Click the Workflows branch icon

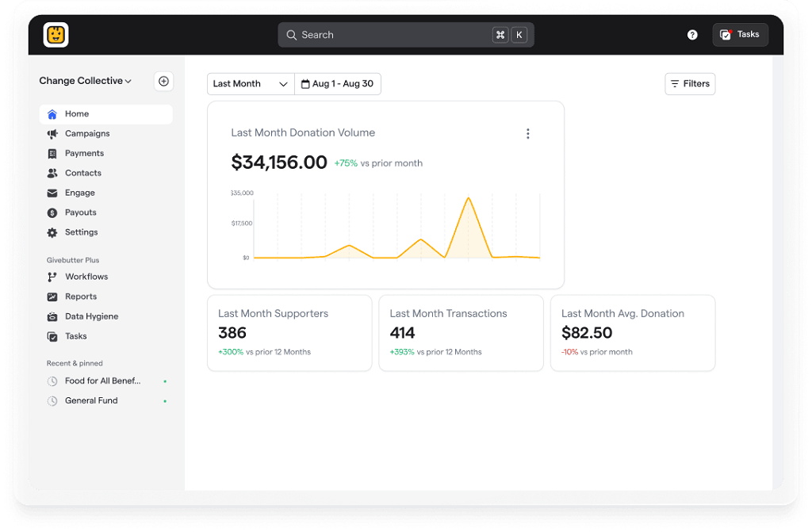52,277
